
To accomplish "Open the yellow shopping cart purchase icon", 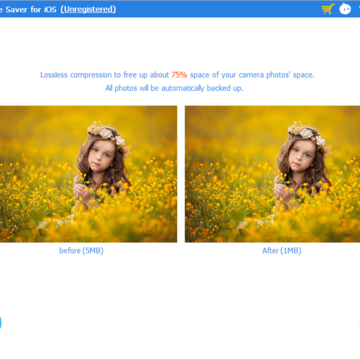I will tap(328, 9).
